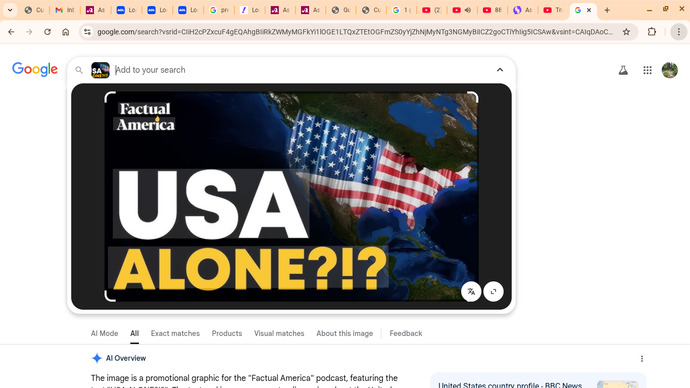The height and width of the screenshot is (388, 690).
Task: Open the Chrome three-dot menu
Action: 679,32
